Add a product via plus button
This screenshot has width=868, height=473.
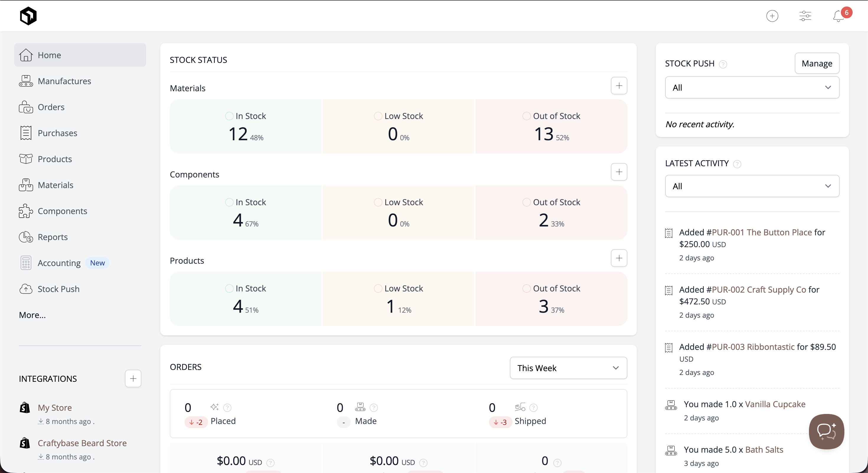pos(619,258)
